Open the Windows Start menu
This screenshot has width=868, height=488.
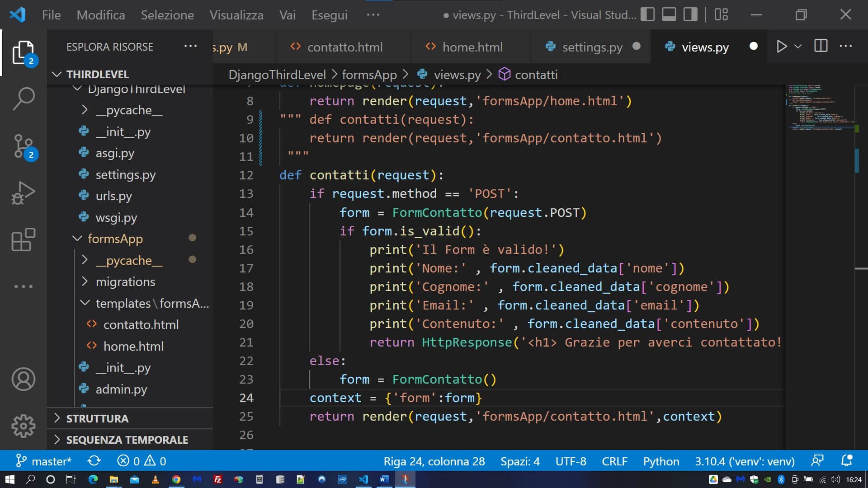click(x=9, y=479)
